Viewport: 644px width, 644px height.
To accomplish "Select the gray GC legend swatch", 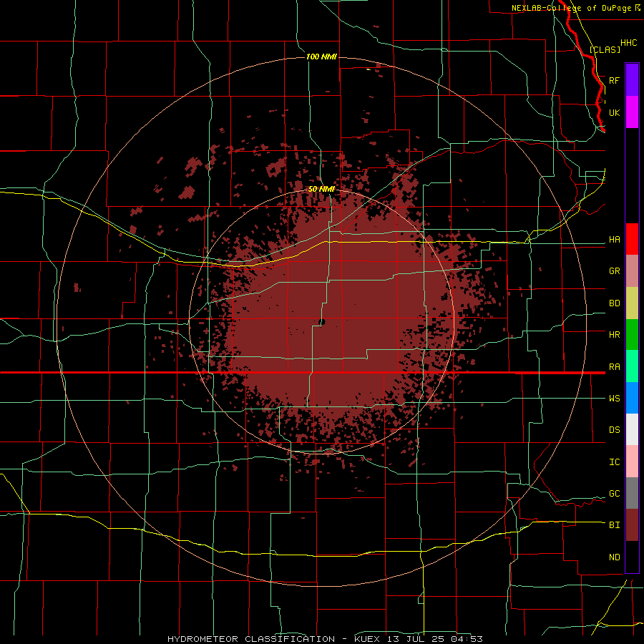I will point(632,493).
